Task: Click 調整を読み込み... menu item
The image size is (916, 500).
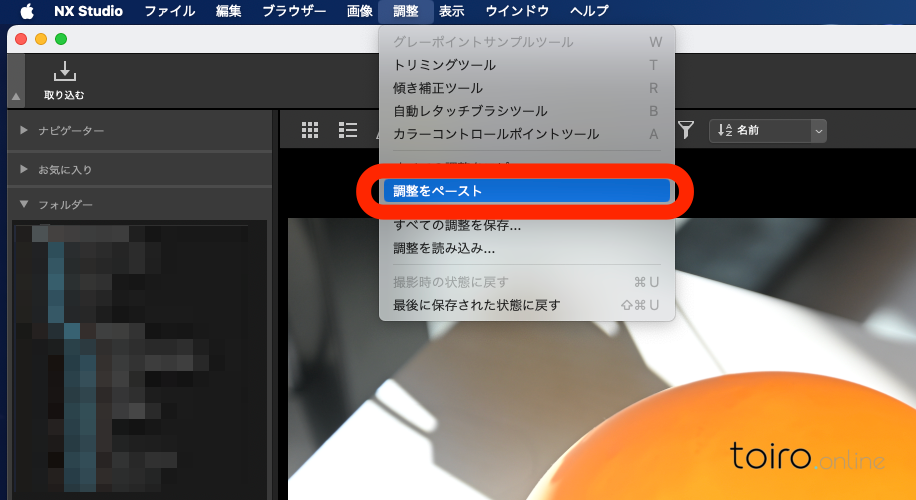Action: pyautogui.click(x=444, y=248)
